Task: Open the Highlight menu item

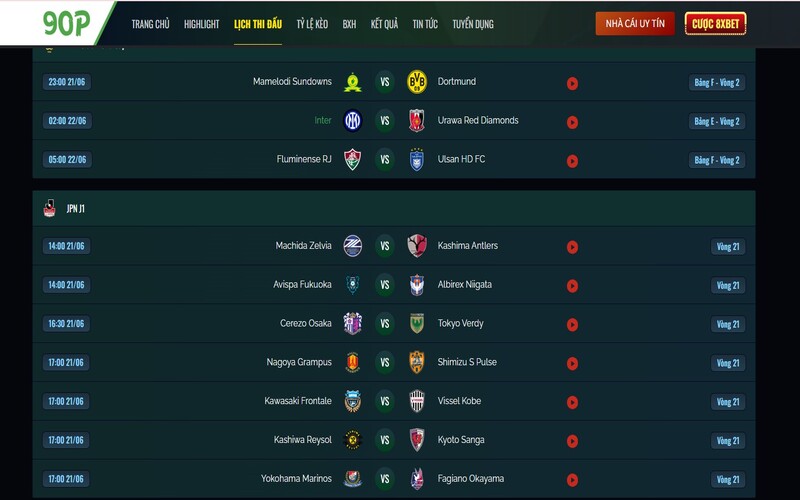Action: [201, 24]
